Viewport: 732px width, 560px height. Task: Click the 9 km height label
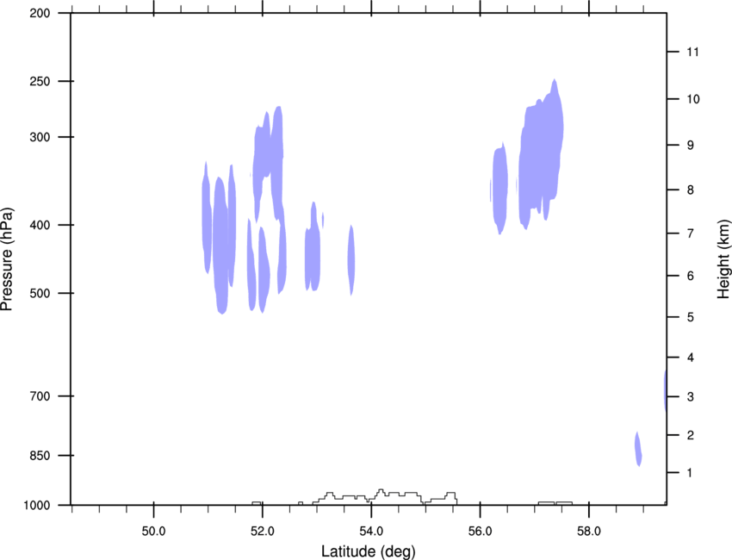click(x=691, y=146)
